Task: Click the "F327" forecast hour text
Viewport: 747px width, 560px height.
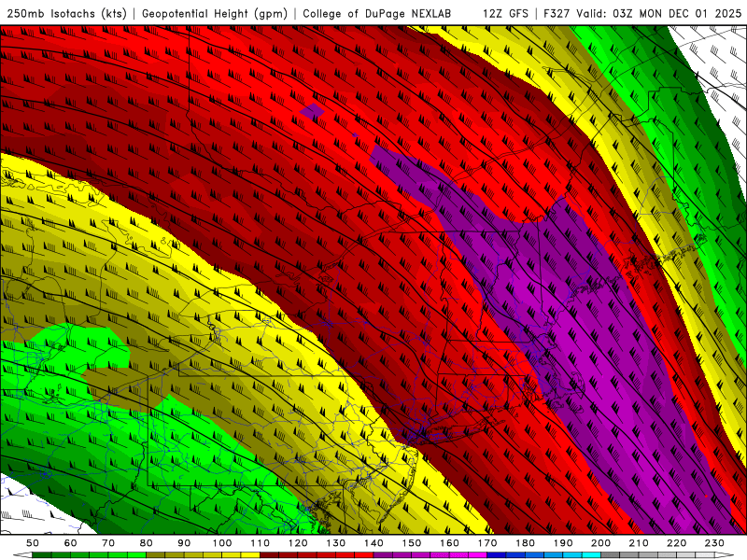Action: [557, 13]
